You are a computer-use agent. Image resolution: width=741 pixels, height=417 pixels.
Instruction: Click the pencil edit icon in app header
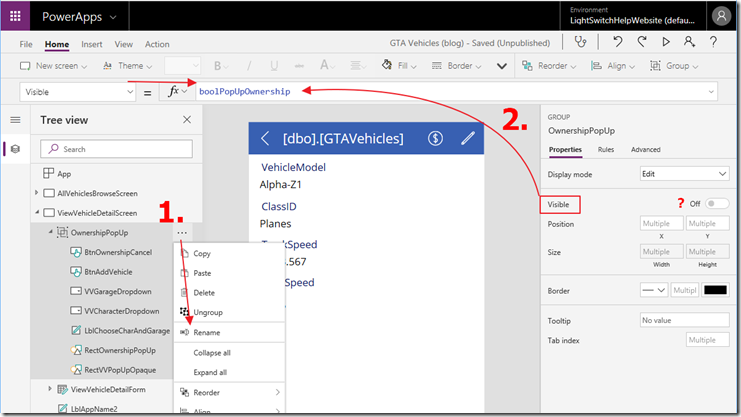click(468, 138)
